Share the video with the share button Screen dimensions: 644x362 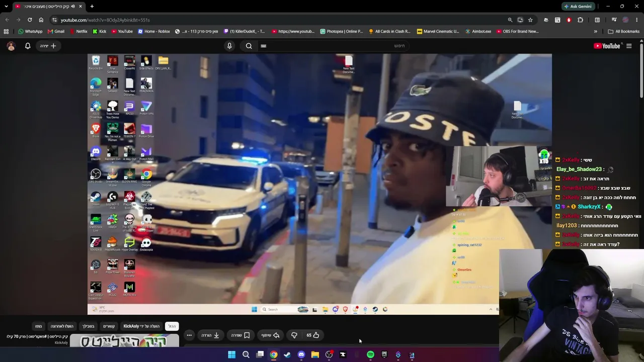pyautogui.click(x=270, y=335)
